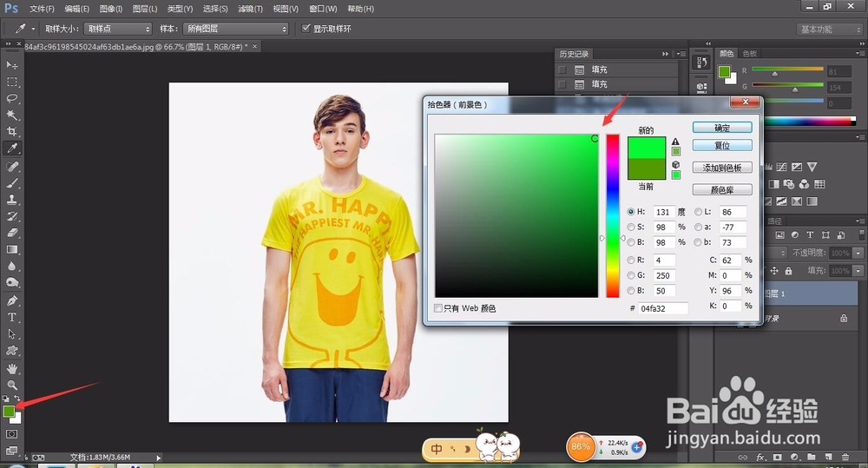Screen dimensions: 868x468
Task: Select the L lightness radio button
Action: coord(699,212)
